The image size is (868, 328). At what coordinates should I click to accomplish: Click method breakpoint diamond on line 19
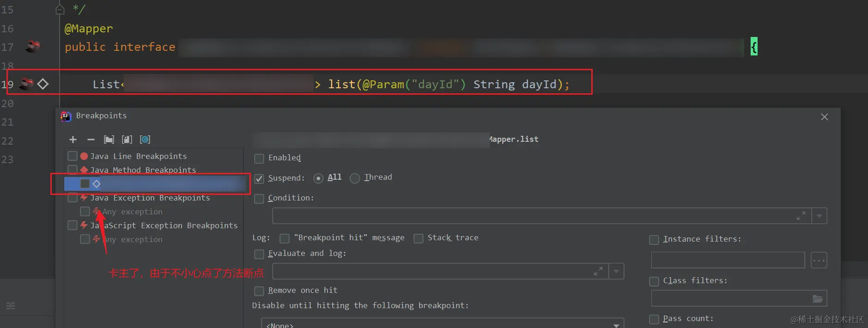[43, 84]
